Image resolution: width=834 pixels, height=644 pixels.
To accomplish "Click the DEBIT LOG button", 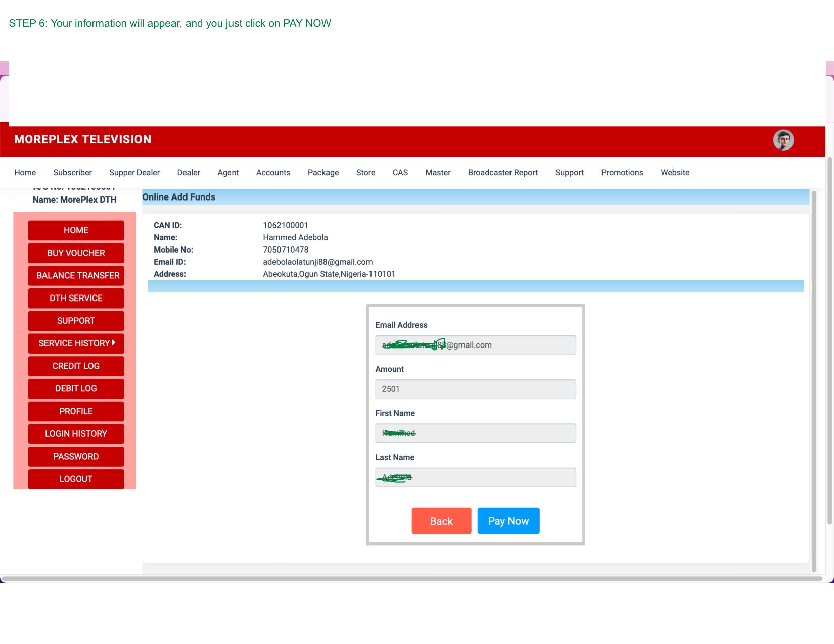I will (x=76, y=388).
